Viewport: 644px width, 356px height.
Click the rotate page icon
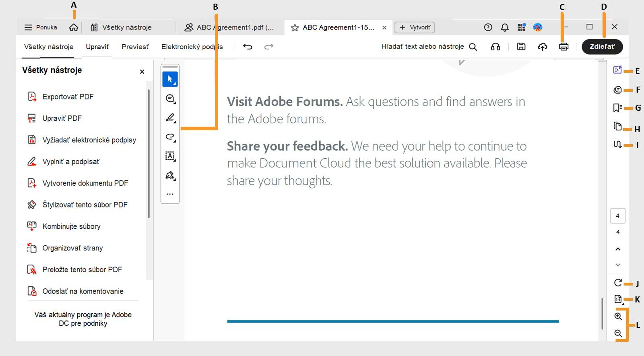[618, 283]
